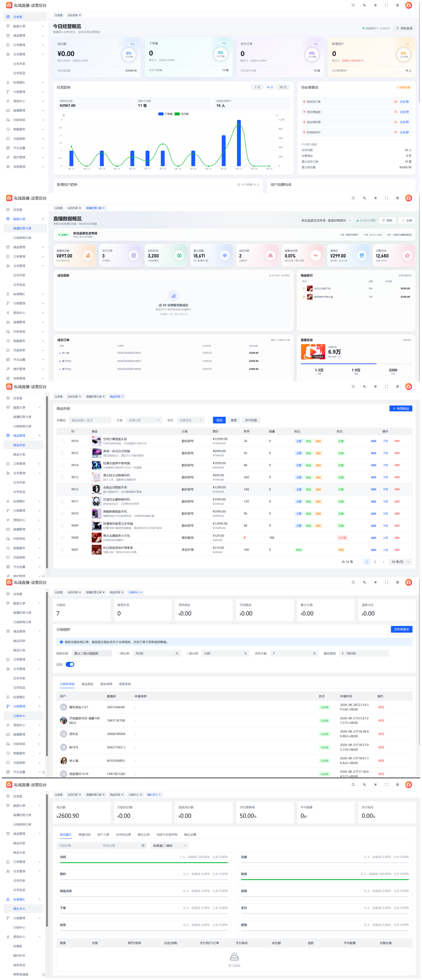The height and width of the screenshot is (980, 422).
Task: Check the box for product 9014
Action: 62,465
